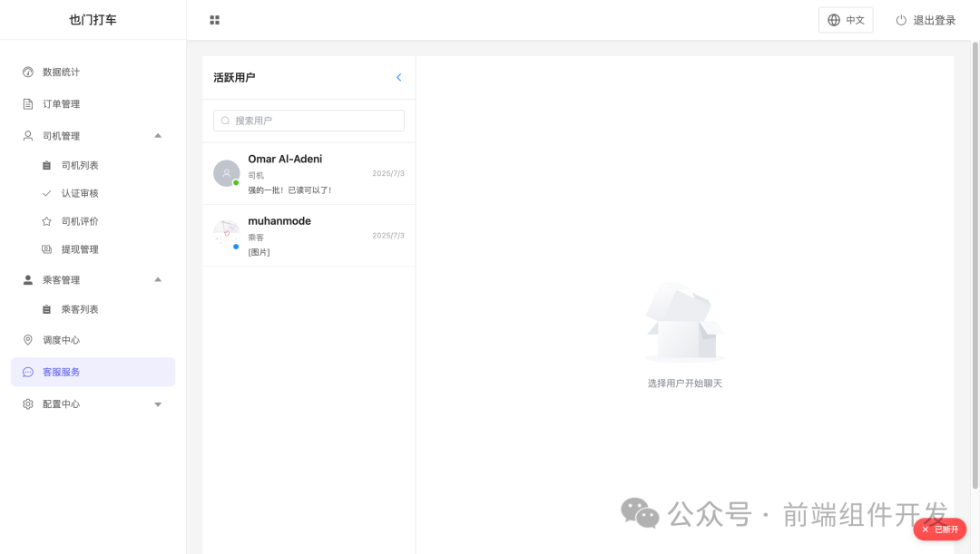The image size is (980, 554).
Task: Click the [图片] message preview
Action: (259, 252)
